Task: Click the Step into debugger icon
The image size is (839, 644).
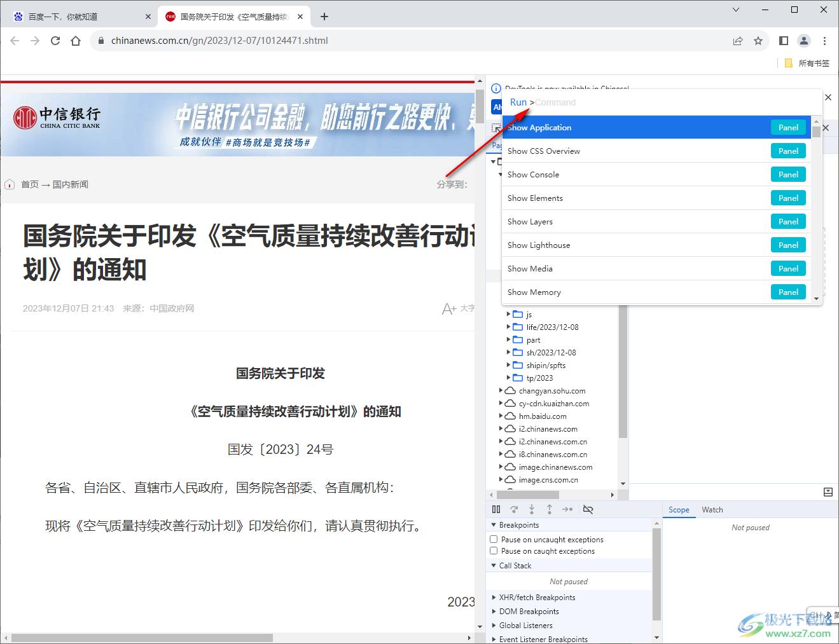Action: [x=532, y=509]
